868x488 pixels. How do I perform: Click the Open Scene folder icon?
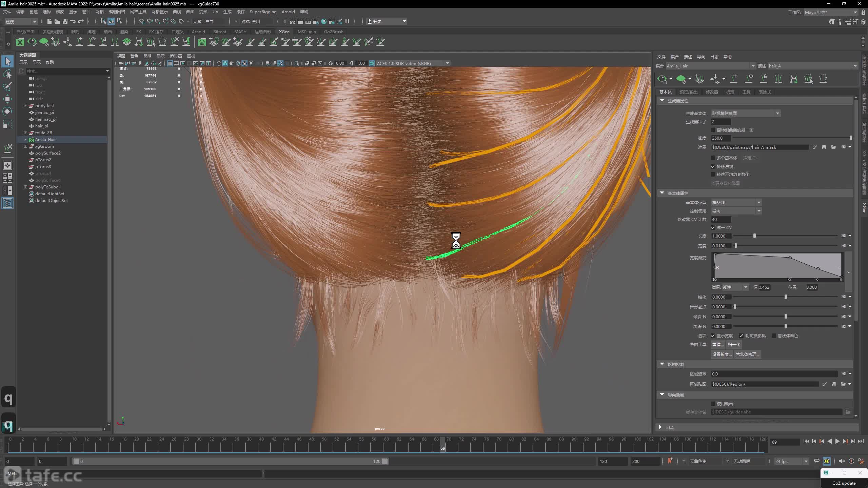[x=57, y=21]
